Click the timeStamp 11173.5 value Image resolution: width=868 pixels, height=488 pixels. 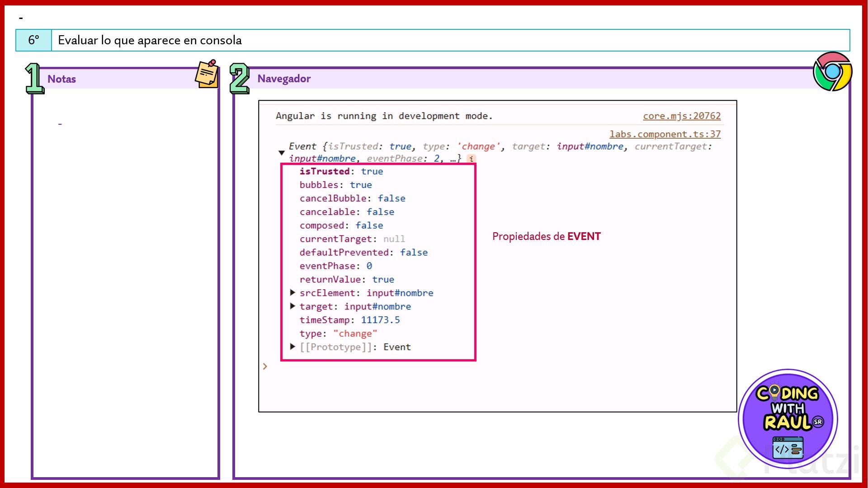[x=380, y=320]
